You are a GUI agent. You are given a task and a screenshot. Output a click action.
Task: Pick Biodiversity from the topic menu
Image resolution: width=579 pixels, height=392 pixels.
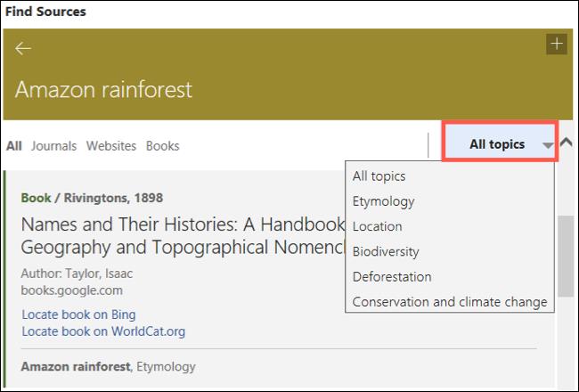pos(386,251)
